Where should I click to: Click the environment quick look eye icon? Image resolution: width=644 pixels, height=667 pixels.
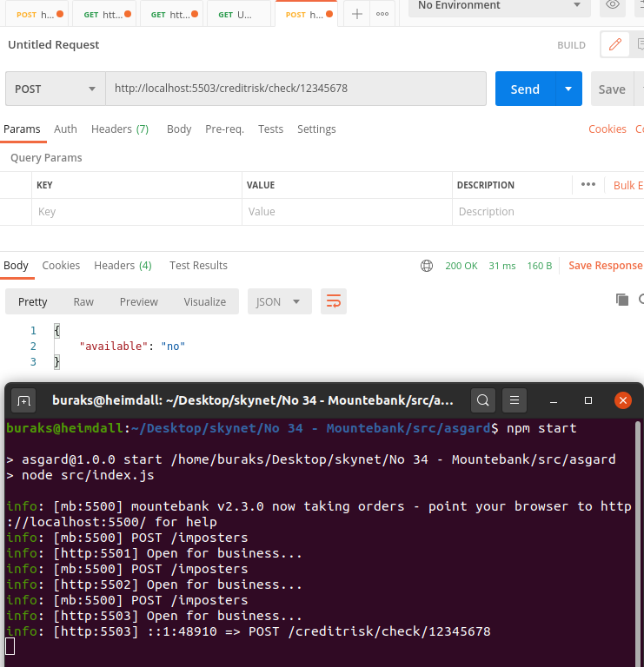pos(613,5)
